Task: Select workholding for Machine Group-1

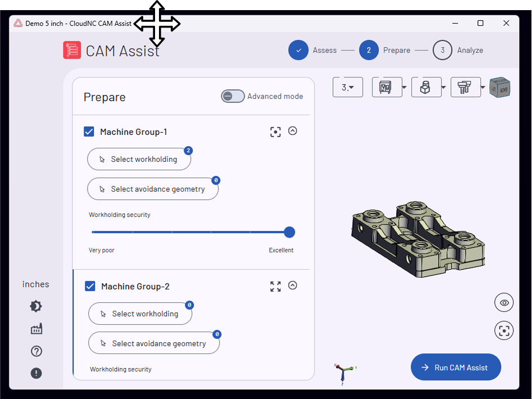Action: tap(139, 159)
